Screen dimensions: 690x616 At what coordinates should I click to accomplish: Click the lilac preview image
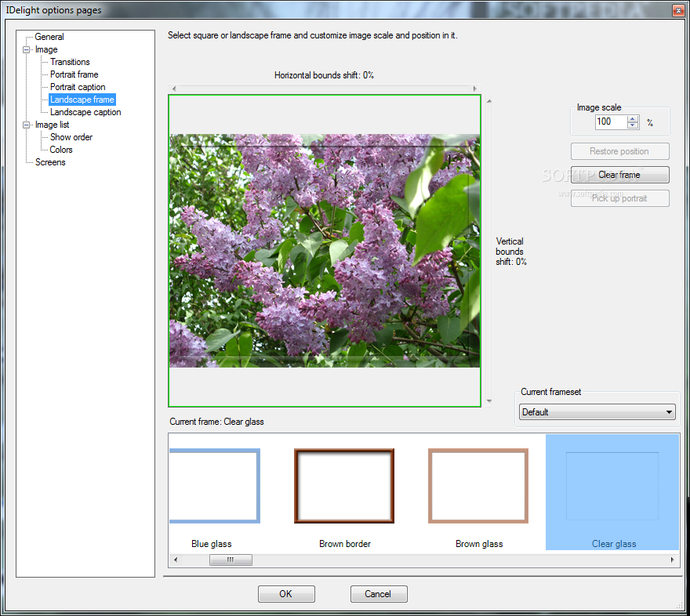point(325,251)
